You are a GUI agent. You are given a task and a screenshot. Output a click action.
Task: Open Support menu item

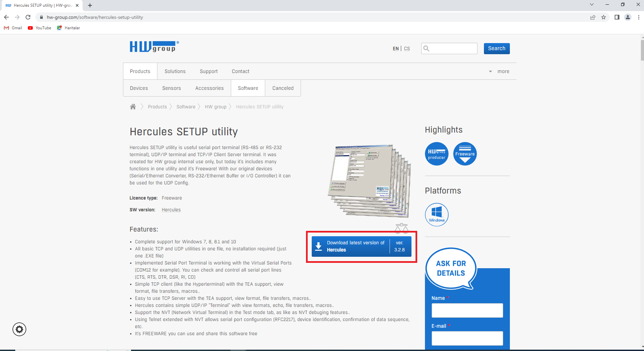pyautogui.click(x=209, y=71)
